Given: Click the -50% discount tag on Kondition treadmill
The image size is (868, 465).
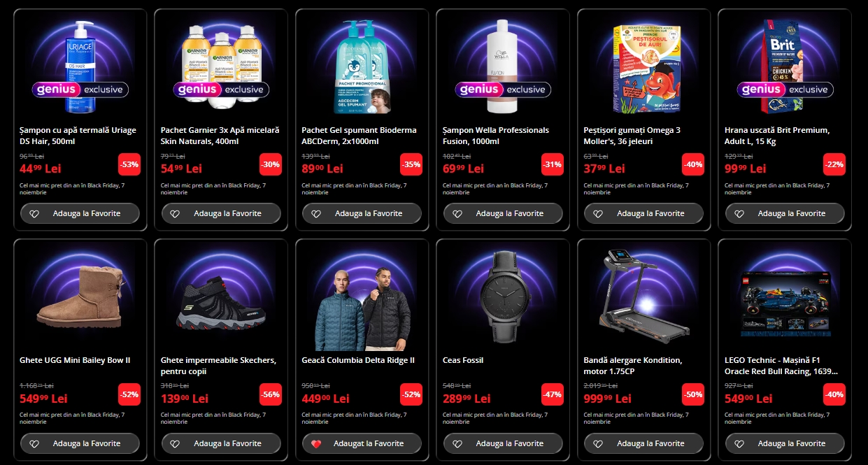Looking at the screenshot, I should pos(693,394).
